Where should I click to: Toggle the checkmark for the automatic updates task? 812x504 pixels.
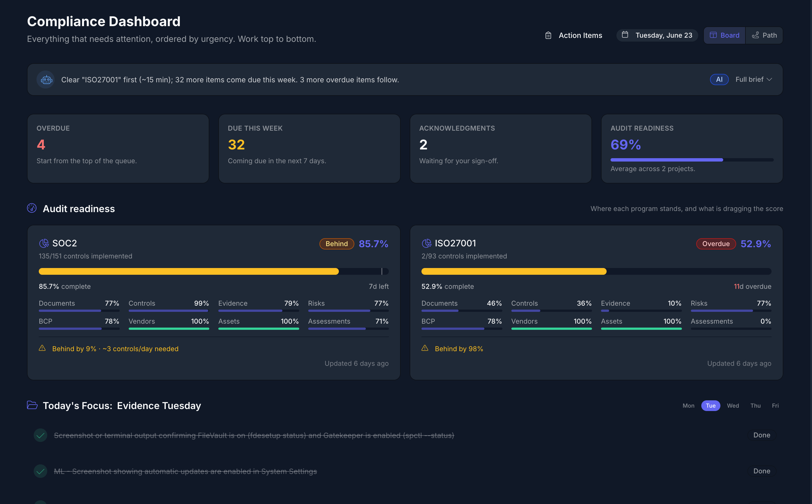point(40,471)
